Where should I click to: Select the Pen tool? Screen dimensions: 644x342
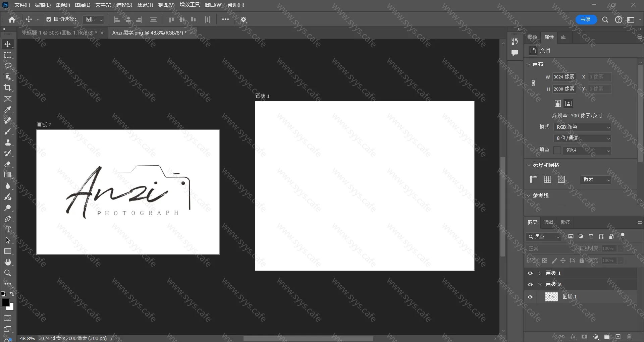click(8, 219)
